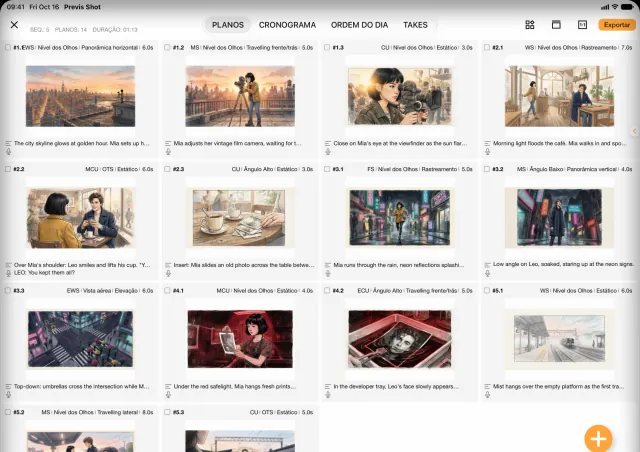Select the checkbox for shot #3.2
Viewport: 640px width, 452px height.
tap(487, 169)
